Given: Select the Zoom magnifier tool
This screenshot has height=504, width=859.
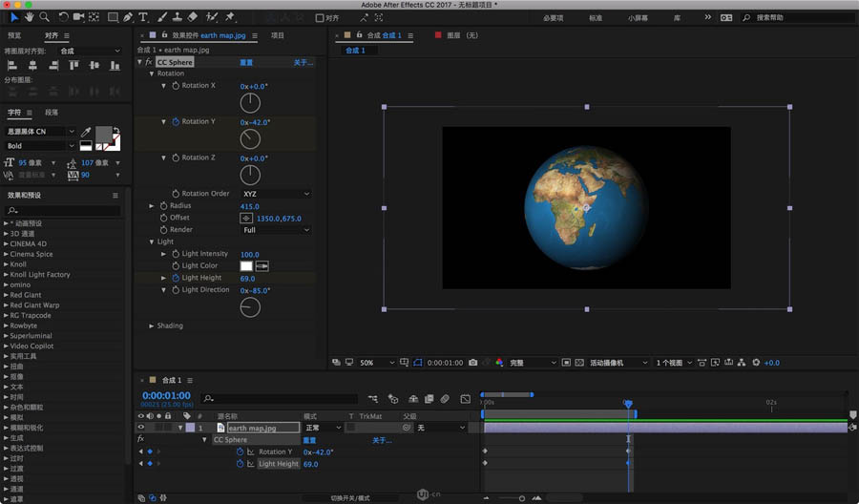Looking at the screenshot, I should (44, 17).
